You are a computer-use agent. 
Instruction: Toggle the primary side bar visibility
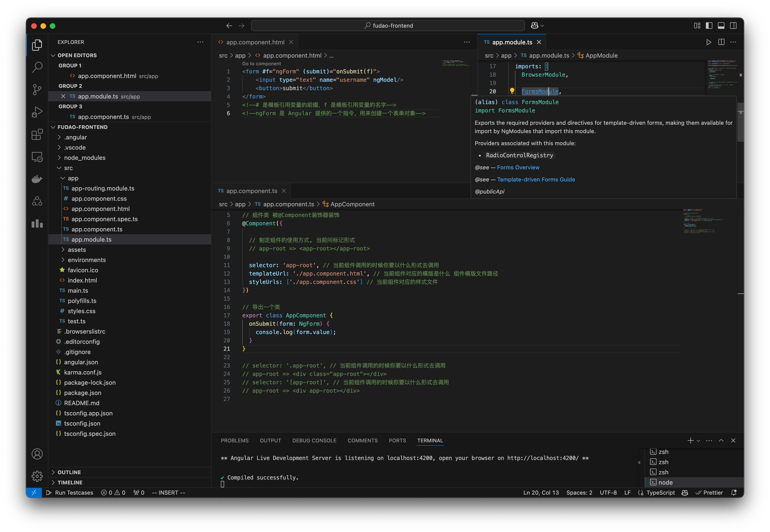(709, 25)
